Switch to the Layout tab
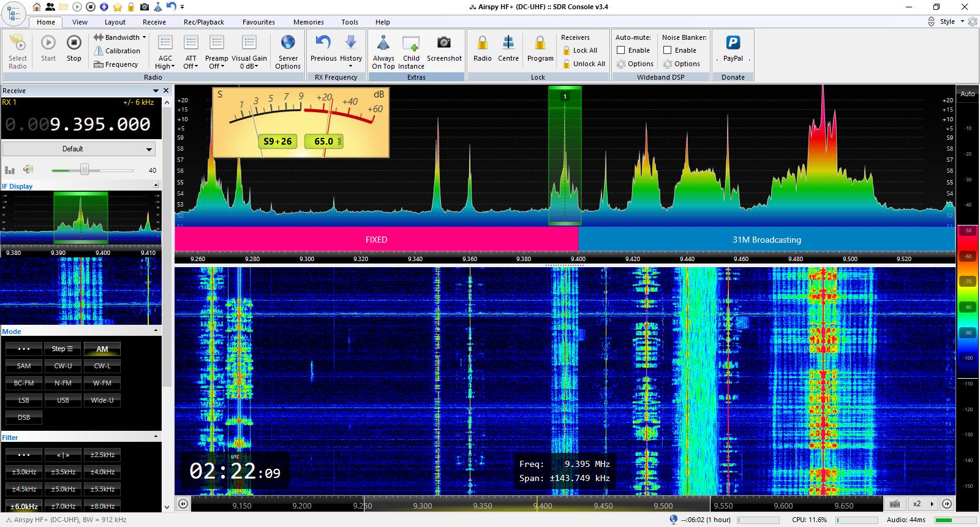Screen dimensions: 980x527 coord(115,22)
